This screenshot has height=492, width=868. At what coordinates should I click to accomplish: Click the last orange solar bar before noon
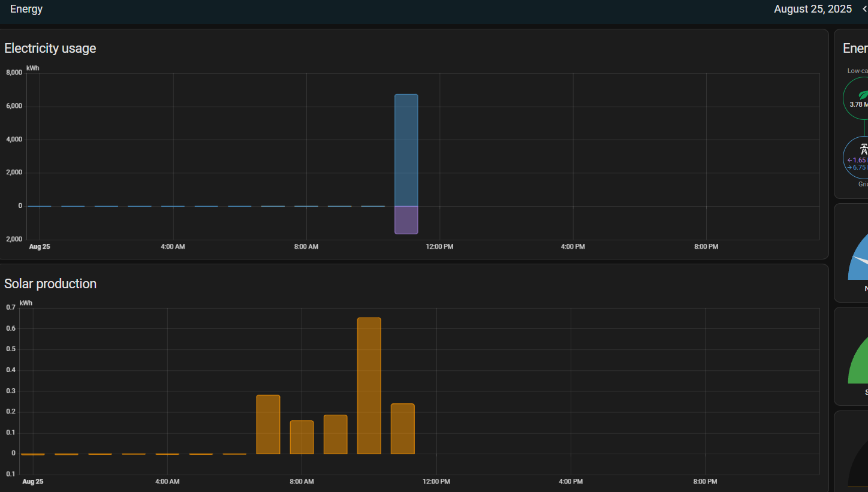click(x=402, y=428)
